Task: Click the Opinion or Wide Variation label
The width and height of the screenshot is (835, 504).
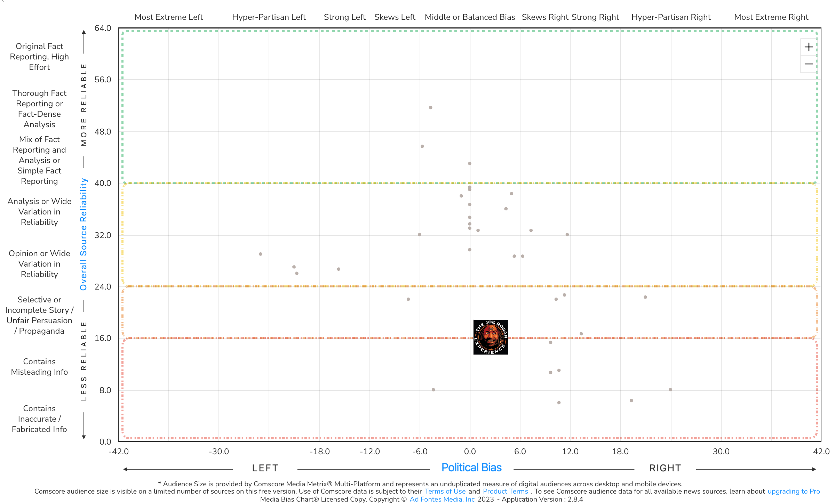Action: click(39, 264)
